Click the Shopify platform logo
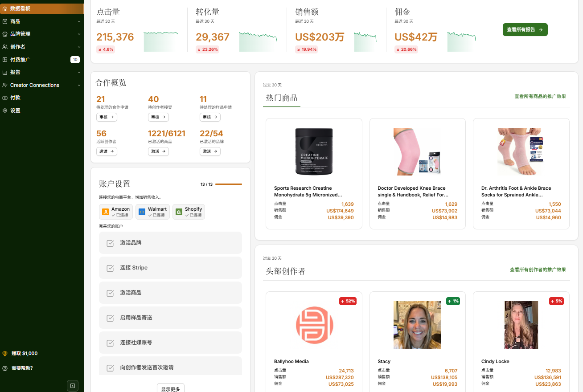The width and height of the screenshot is (583, 392). 179,212
